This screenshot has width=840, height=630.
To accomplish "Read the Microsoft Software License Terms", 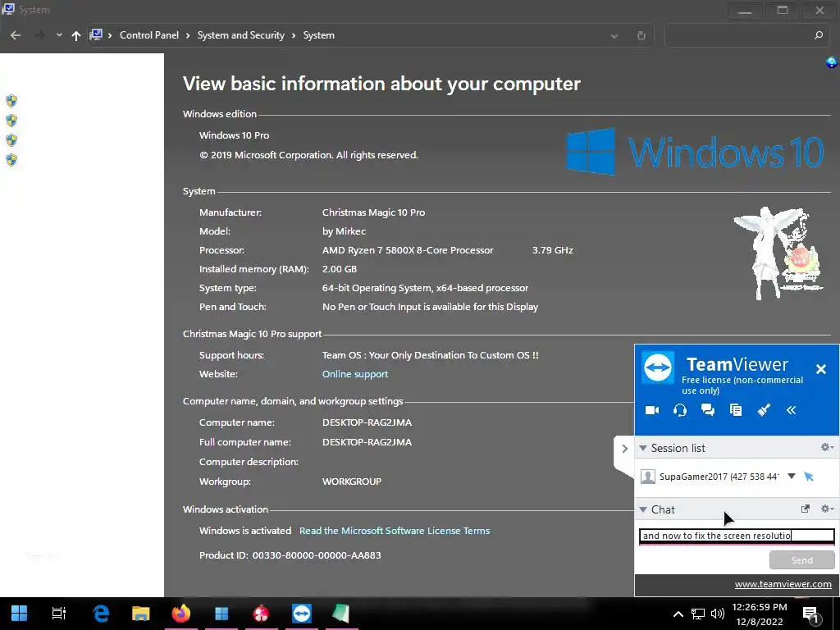I will [395, 531].
